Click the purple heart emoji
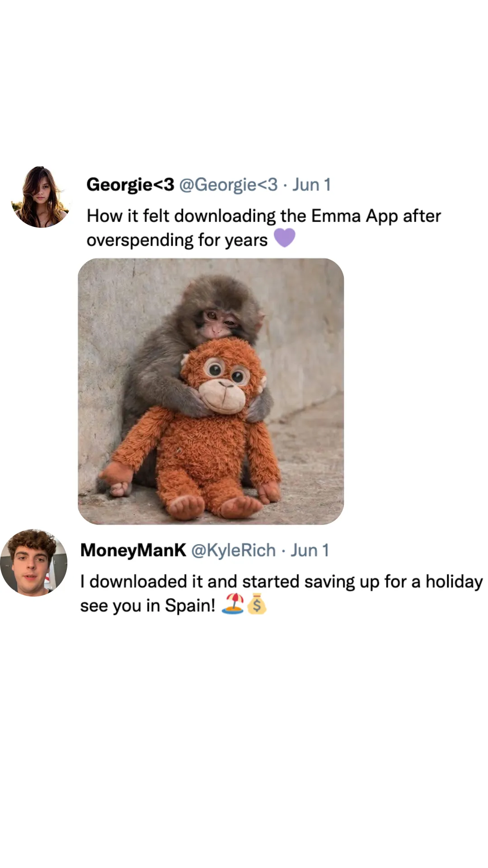This screenshot has height=868, width=488. [284, 238]
